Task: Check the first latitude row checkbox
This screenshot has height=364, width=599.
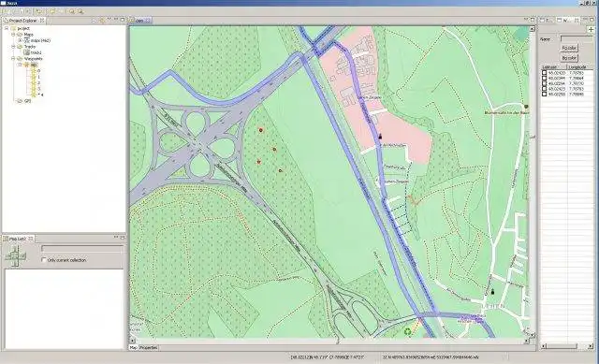Action: point(545,73)
